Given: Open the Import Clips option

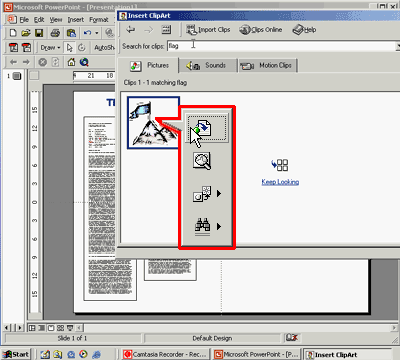Looking at the screenshot, I should [208, 30].
